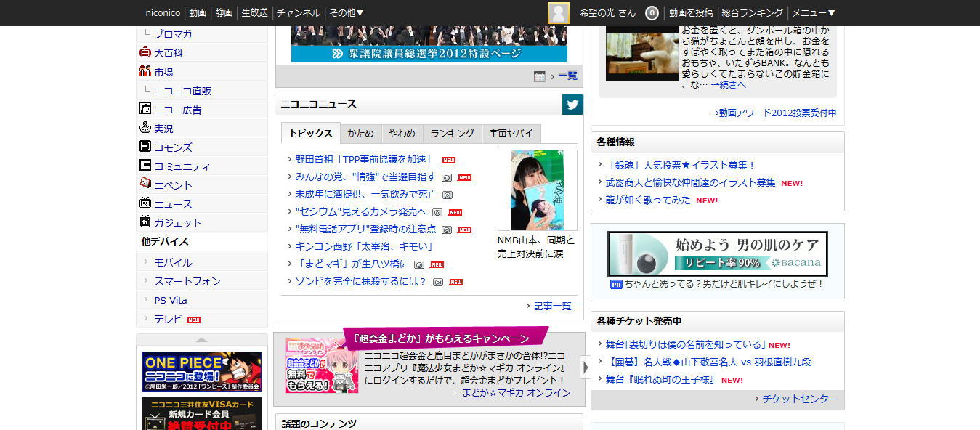Click 動画を投稿 in top bar
Image resolution: width=980 pixels, height=430 pixels.
point(691,13)
